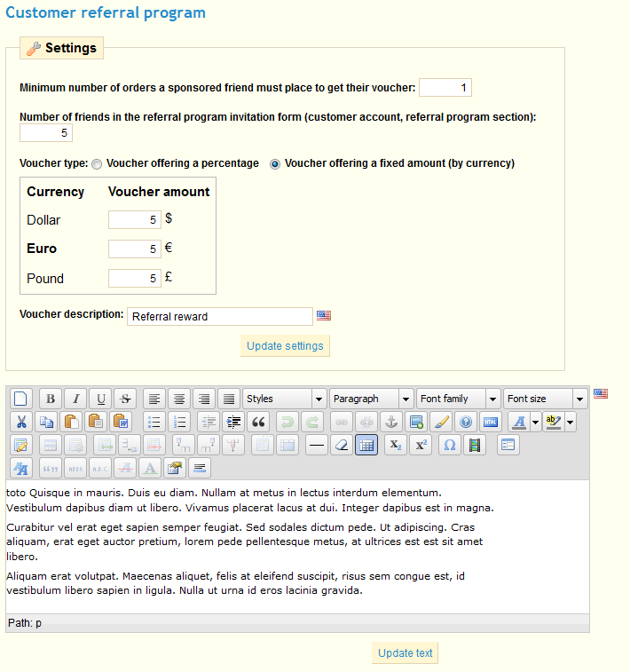Apply strikethrough formatting
The width and height of the screenshot is (630, 672).
pyautogui.click(x=125, y=399)
